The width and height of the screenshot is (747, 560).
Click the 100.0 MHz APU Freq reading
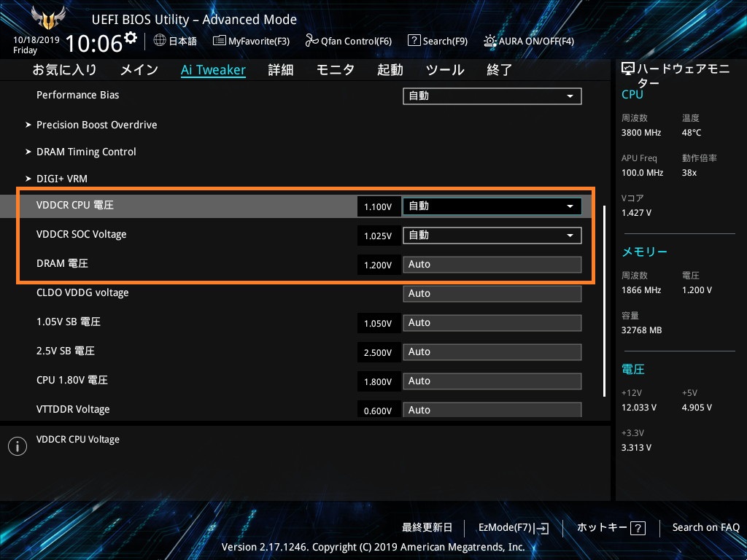pyautogui.click(x=642, y=172)
